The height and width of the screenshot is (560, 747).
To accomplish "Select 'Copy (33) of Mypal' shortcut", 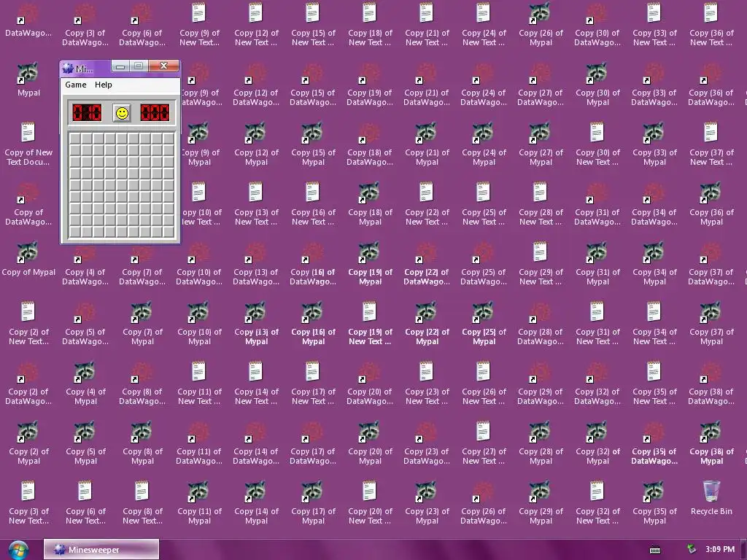I will 654,144.
